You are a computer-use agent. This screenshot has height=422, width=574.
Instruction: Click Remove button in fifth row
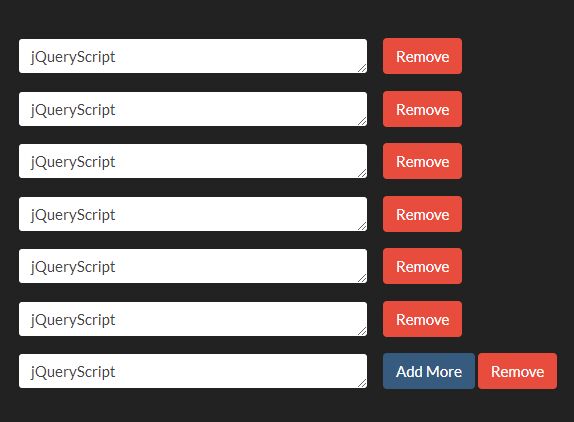(422, 266)
